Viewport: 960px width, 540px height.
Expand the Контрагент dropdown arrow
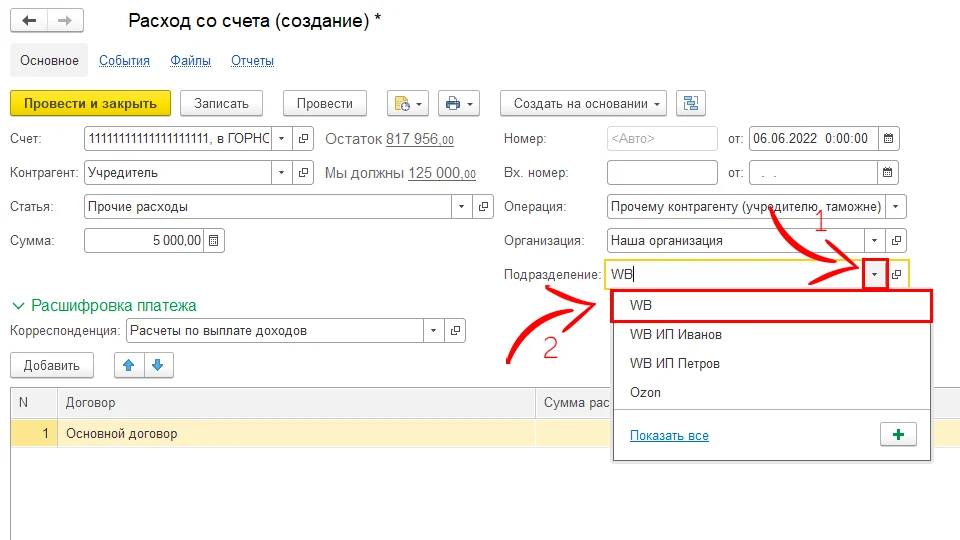281,173
